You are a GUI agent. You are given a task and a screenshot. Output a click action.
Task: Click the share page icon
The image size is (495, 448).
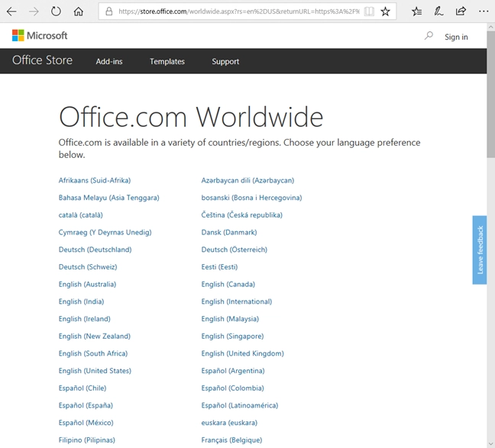pos(461,11)
